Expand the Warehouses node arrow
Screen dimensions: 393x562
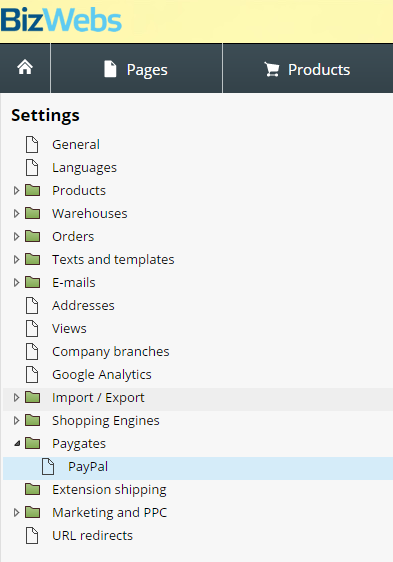[x=16, y=213]
